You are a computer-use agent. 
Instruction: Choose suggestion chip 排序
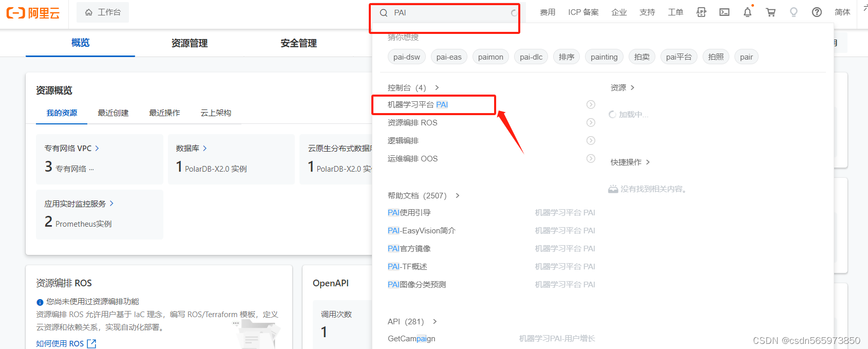tap(567, 57)
